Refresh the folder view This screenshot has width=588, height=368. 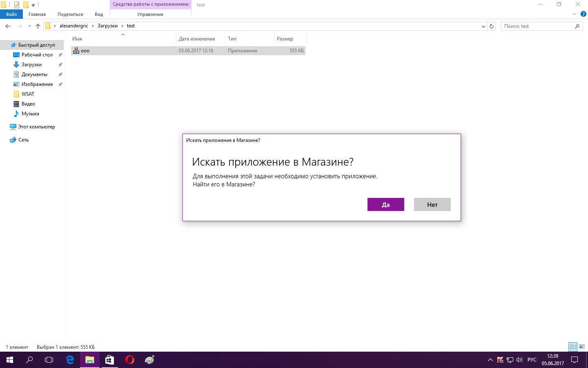click(492, 26)
